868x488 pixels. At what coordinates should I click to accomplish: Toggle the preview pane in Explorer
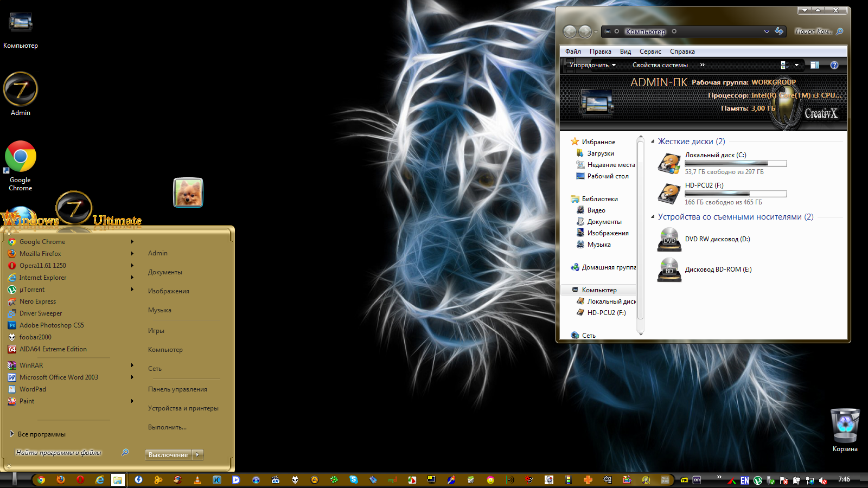pyautogui.click(x=814, y=65)
